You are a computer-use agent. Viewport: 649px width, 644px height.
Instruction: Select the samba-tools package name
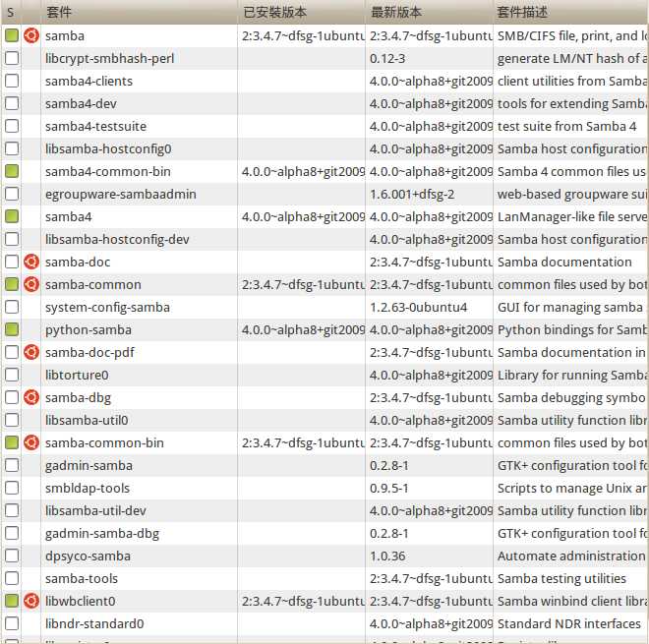pos(82,578)
